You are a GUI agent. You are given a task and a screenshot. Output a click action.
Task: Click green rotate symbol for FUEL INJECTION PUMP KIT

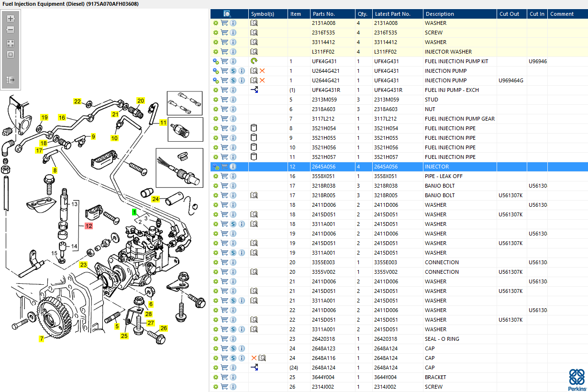click(x=254, y=61)
